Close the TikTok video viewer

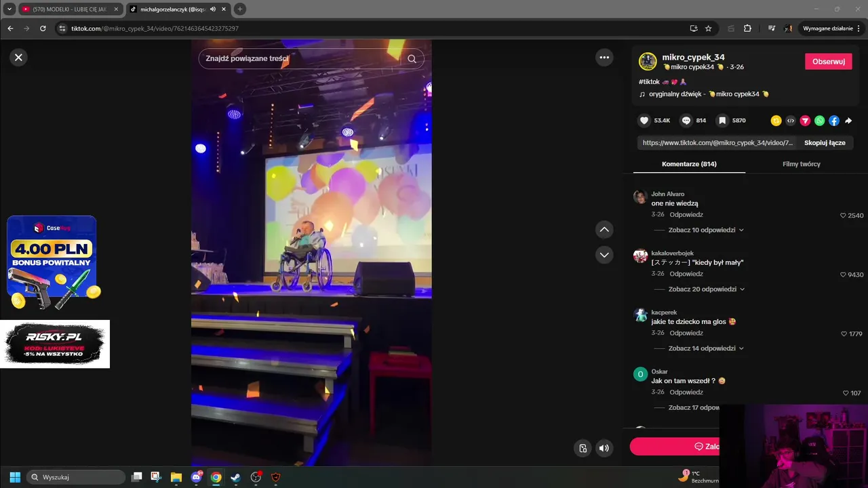click(18, 58)
